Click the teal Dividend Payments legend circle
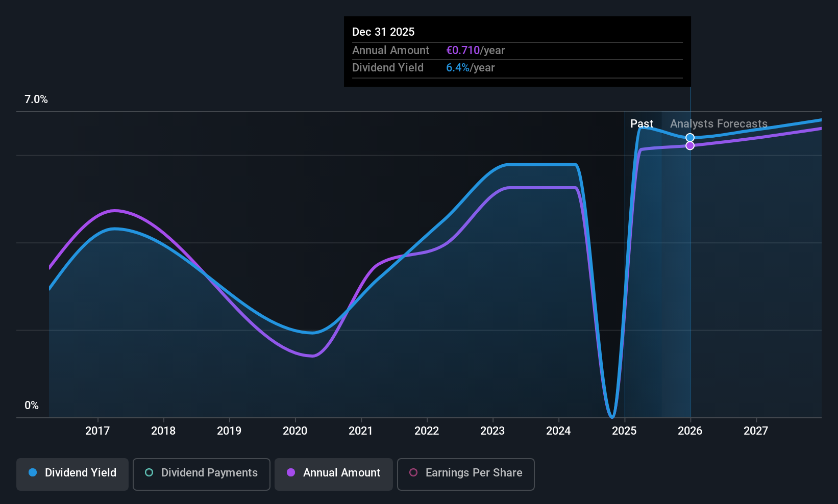The image size is (838, 504). click(149, 472)
